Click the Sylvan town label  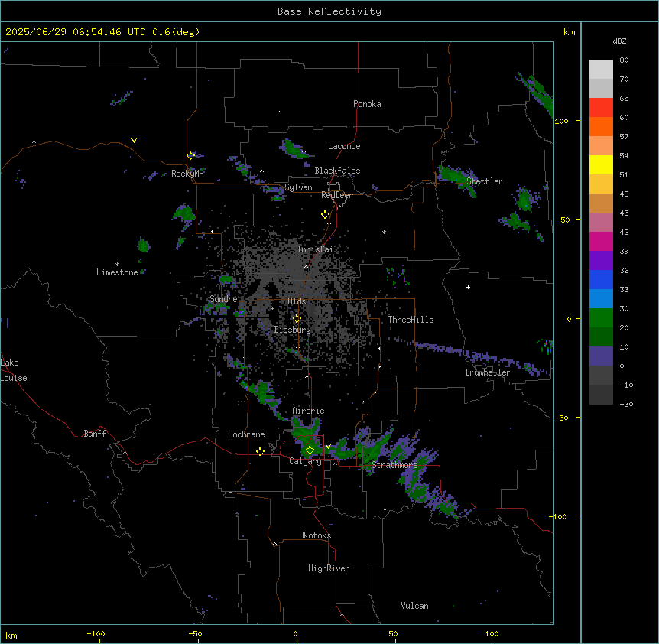pyautogui.click(x=298, y=187)
